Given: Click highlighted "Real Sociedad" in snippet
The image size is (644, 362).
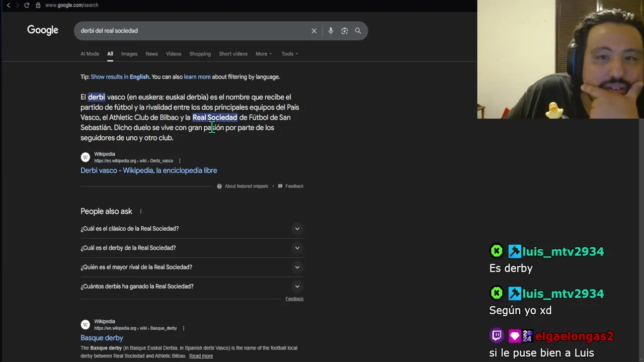Looking at the screenshot, I should (x=215, y=118).
